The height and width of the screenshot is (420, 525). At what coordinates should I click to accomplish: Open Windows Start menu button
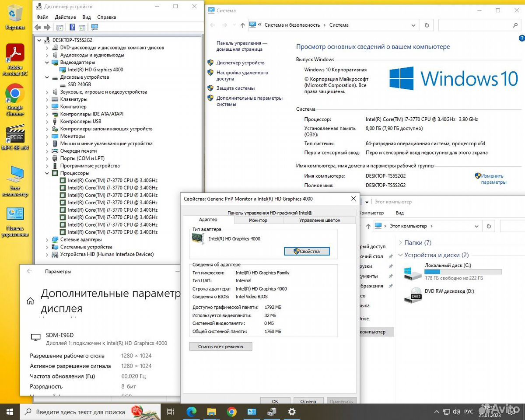coord(10,412)
